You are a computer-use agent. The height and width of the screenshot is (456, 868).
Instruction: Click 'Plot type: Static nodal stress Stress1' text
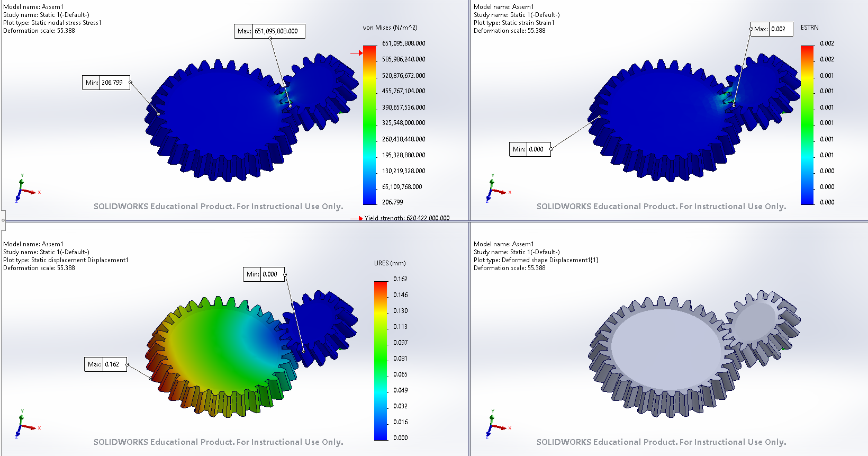coord(52,23)
